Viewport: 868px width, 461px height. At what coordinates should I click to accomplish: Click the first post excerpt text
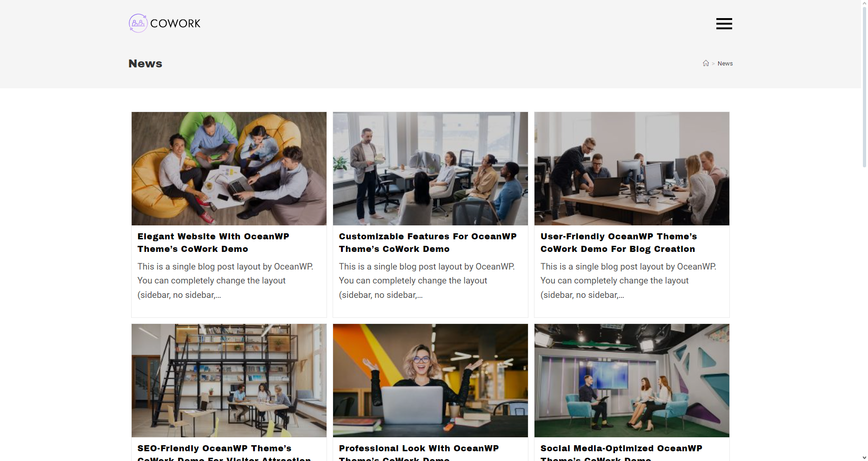pos(225,281)
